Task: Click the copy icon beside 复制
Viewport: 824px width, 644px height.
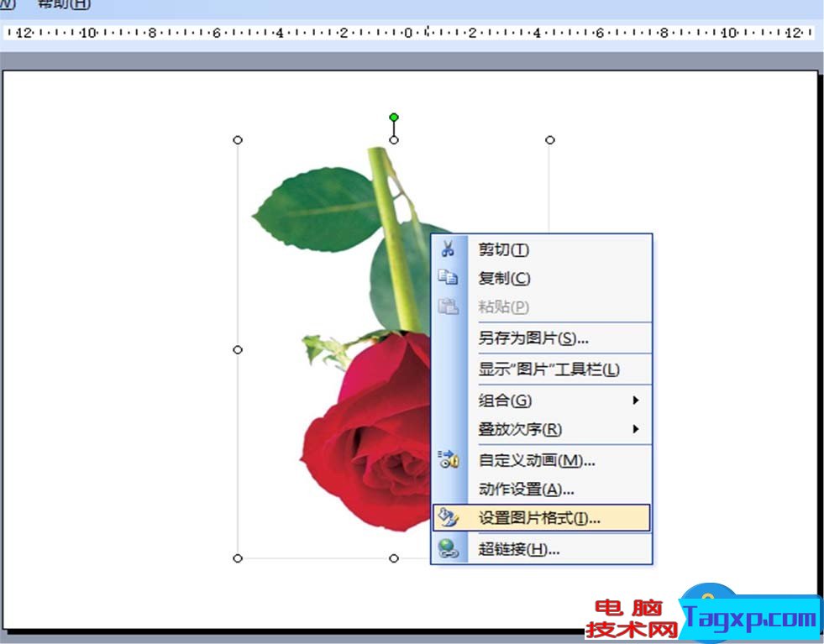Action: point(448,278)
